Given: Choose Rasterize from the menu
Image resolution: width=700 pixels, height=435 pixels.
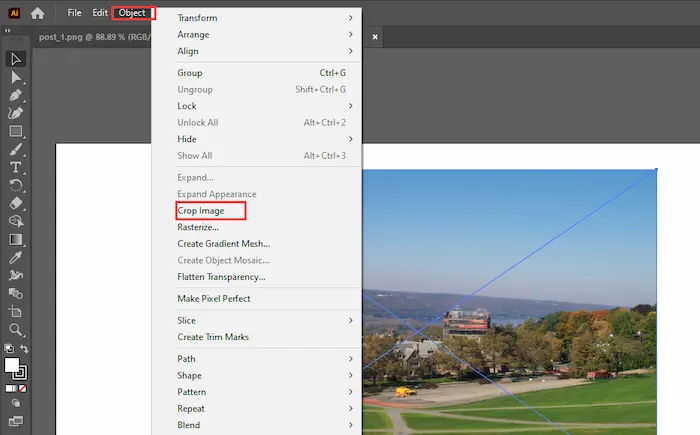Looking at the screenshot, I should [198, 227].
